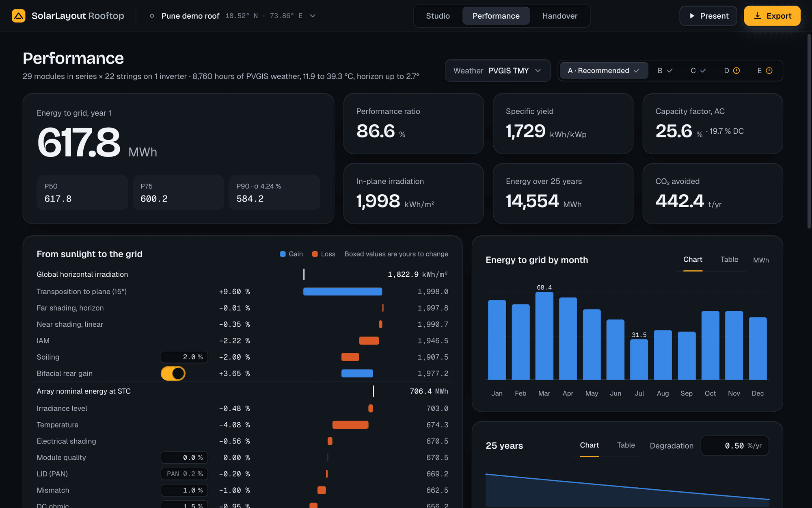Click the warning icon beside variant D
812x508 pixels.
[x=736, y=71]
